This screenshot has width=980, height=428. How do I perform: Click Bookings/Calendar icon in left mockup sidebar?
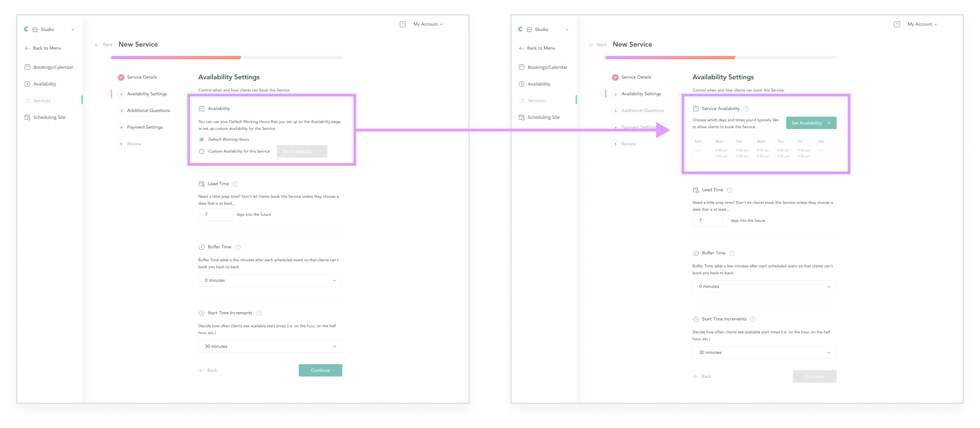point(28,67)
